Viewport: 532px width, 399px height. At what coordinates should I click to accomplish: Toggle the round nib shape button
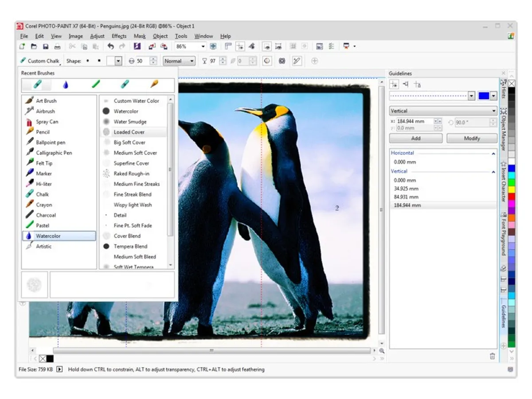pos(88,61)
